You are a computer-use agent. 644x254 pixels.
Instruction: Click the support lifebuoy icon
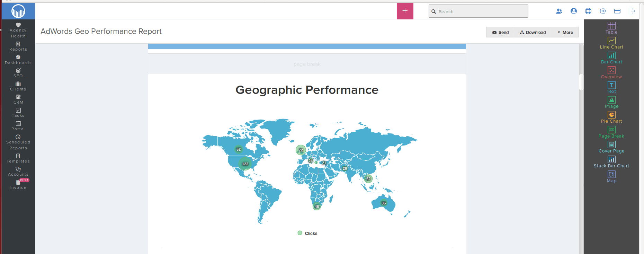(x=588, y=11)
